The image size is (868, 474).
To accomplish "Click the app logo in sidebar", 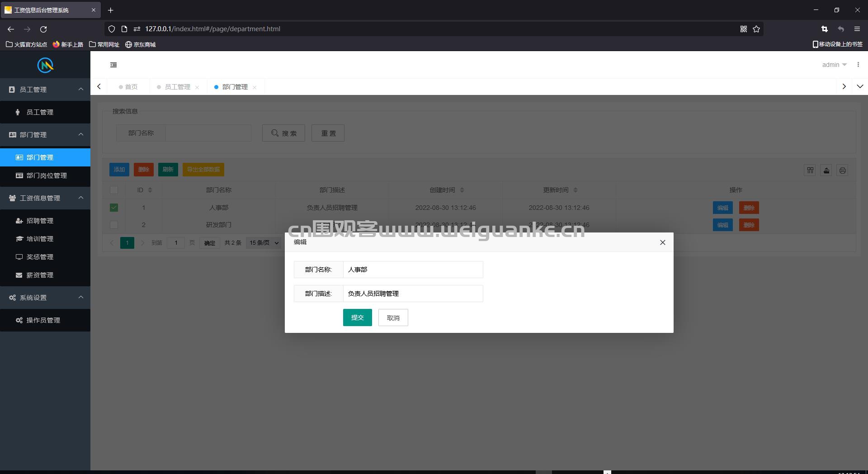I will (45, 65).
